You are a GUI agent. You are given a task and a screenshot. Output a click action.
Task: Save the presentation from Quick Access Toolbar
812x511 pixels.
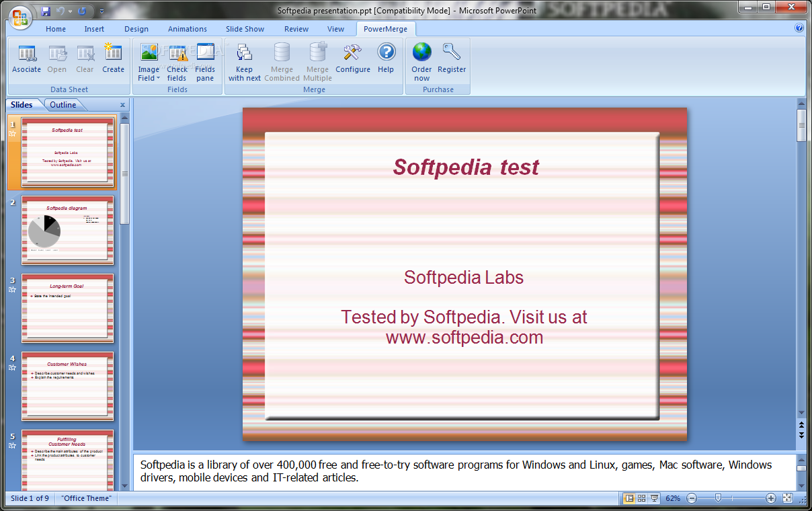(46, 11)
